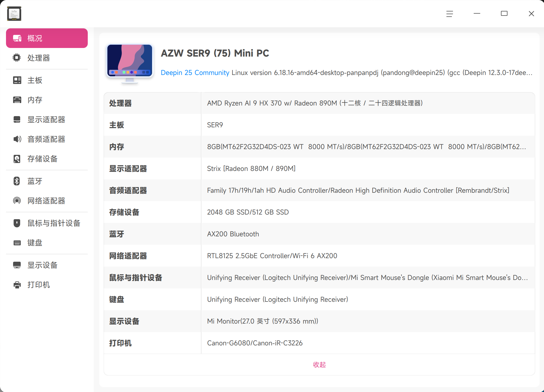Click the printer icon in sidebar
Viewport: 544px width, 392px height.
pyautogui.click(x=17, y=285)
